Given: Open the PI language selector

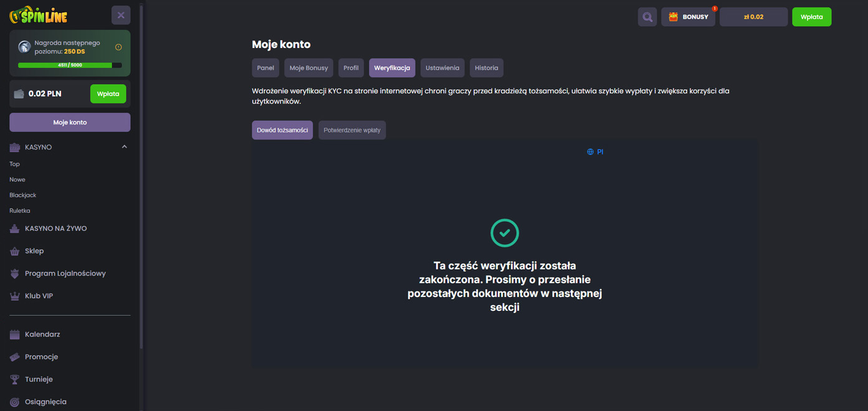Looking at the screenshot, I should tap(595, 152).
